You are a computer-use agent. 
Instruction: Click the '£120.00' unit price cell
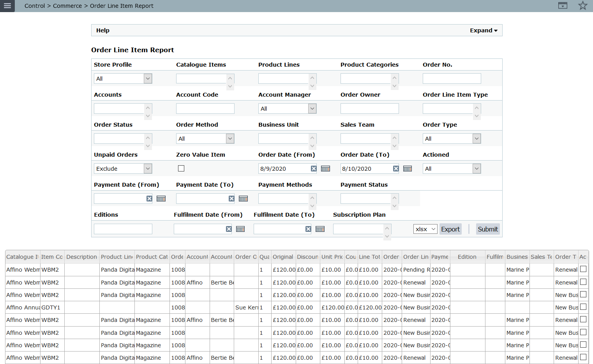coord(332,307)
